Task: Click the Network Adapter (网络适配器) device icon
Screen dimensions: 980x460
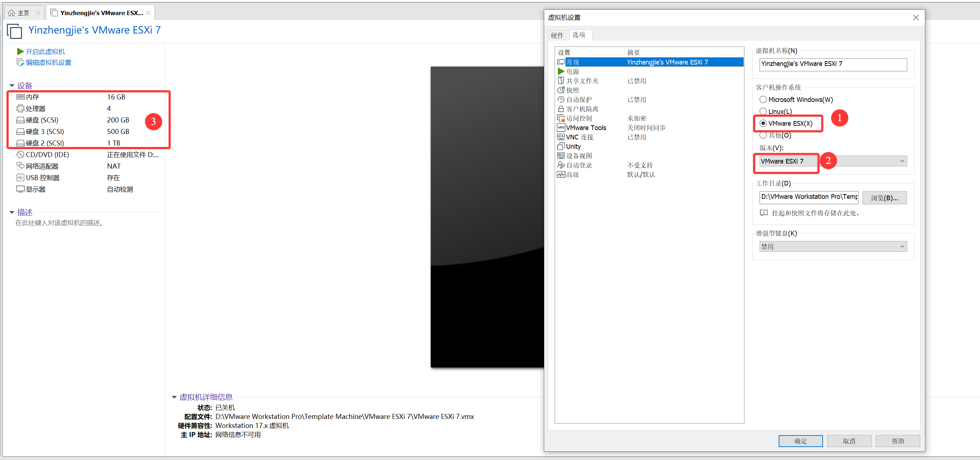Action: tap(20, 166)
